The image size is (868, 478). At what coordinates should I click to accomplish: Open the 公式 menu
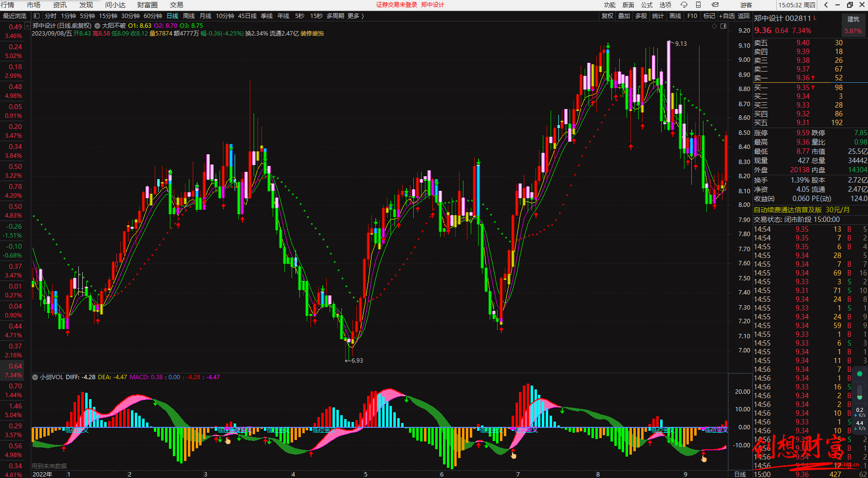point(647,5)
